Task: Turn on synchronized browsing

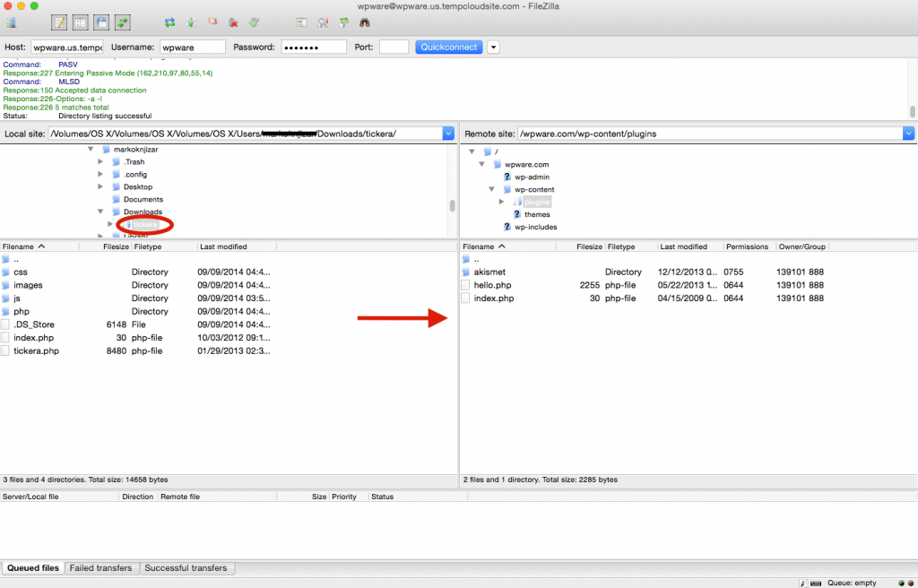Action: pyautogui.click(x=343, y=22)
